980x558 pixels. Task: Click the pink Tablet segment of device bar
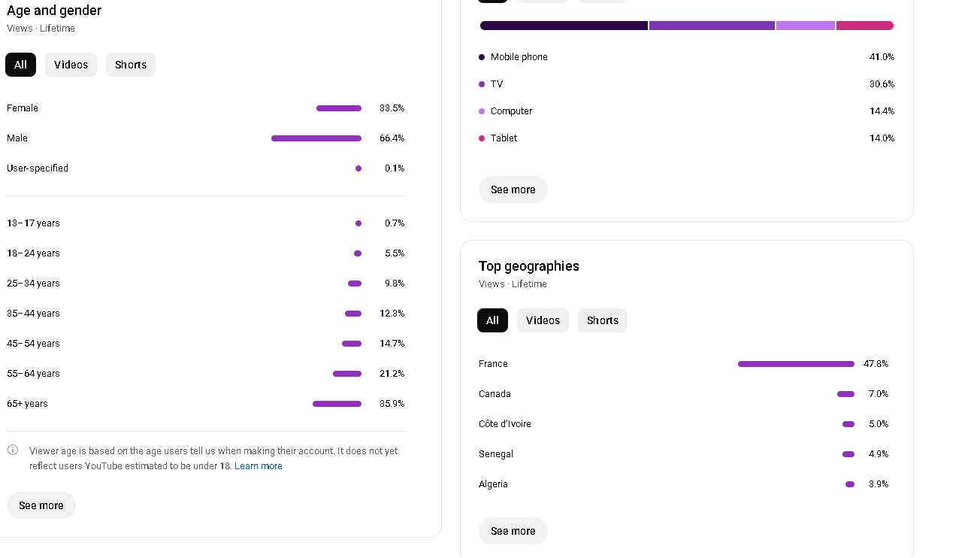coord(864,26)
